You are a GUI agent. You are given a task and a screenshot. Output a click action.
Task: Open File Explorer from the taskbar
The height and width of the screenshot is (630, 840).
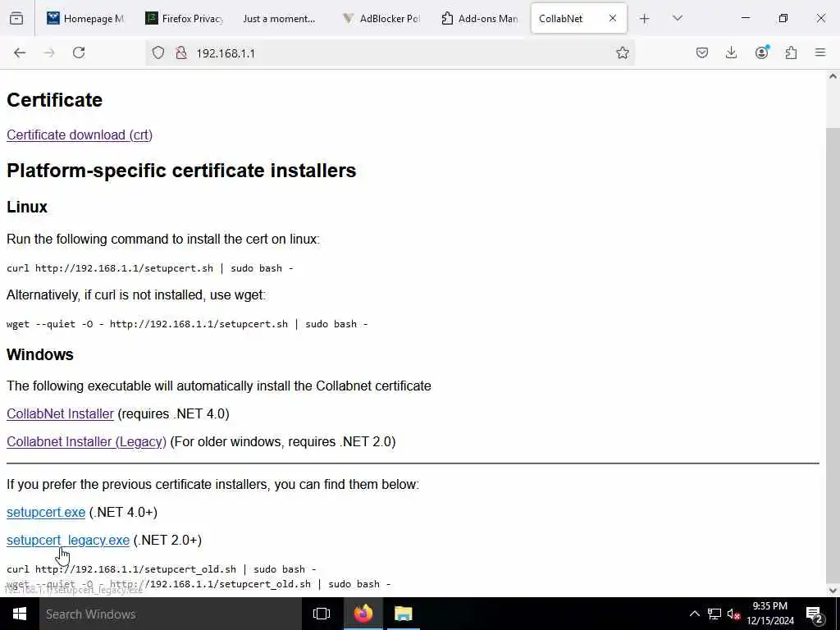[404, 614]
